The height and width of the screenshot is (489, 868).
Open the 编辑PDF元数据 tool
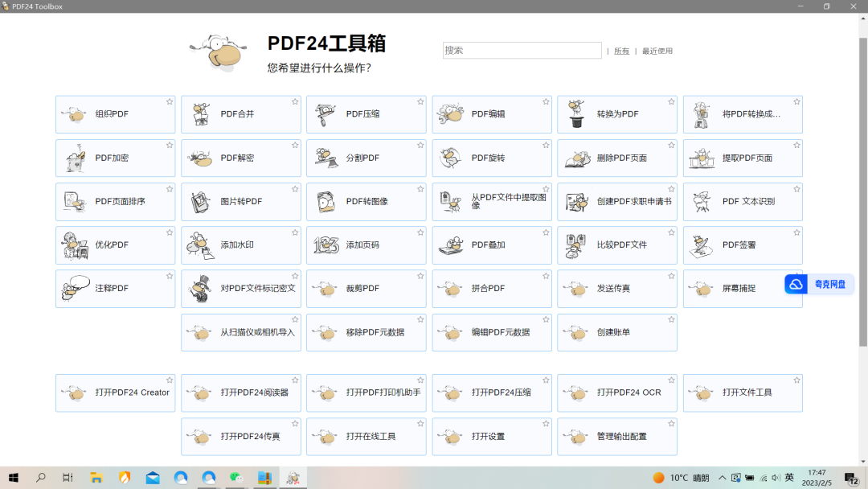pyautogui.click(x=492, y=332)
